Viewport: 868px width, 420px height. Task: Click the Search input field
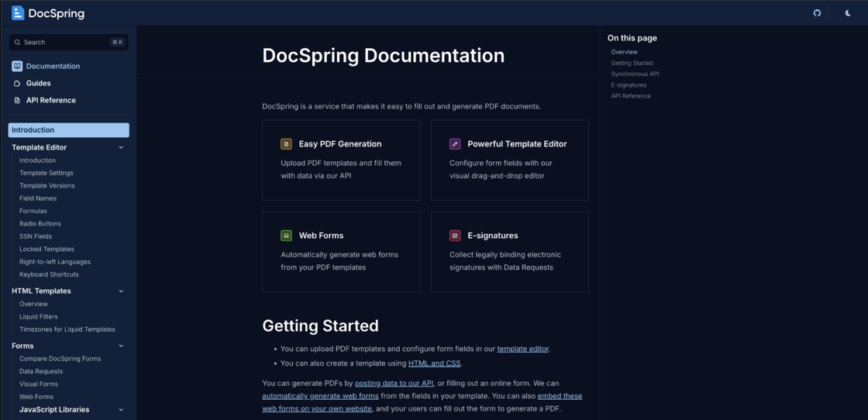point(68,43)
